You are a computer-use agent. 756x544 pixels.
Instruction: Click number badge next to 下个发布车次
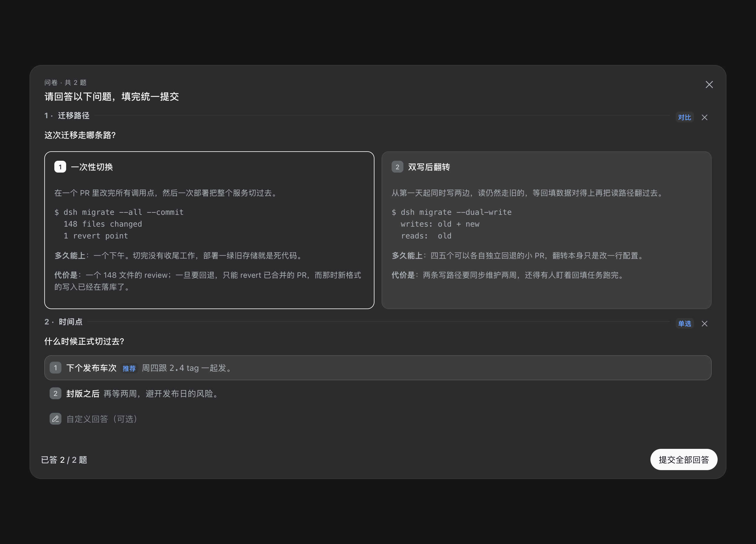[55, 368]
